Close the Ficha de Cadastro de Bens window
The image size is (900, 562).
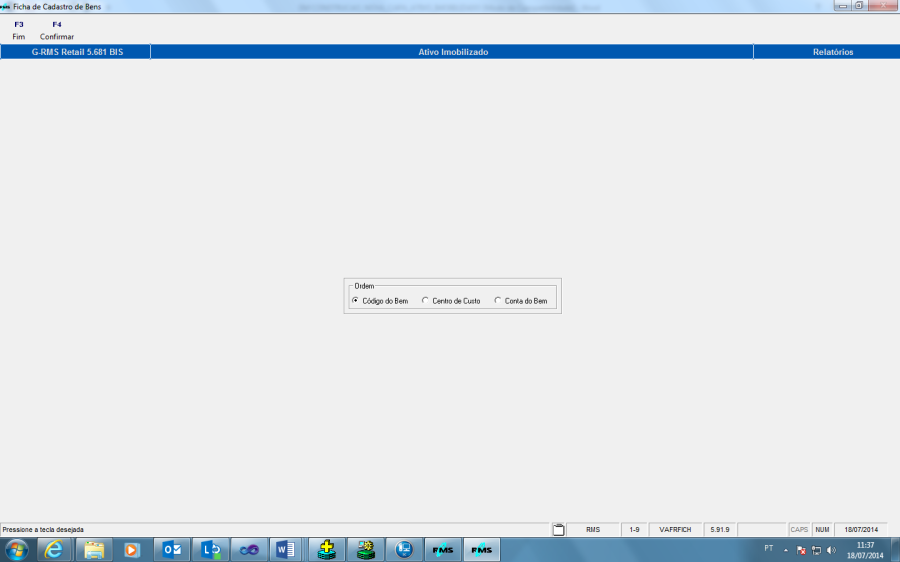tap(883, 6)
